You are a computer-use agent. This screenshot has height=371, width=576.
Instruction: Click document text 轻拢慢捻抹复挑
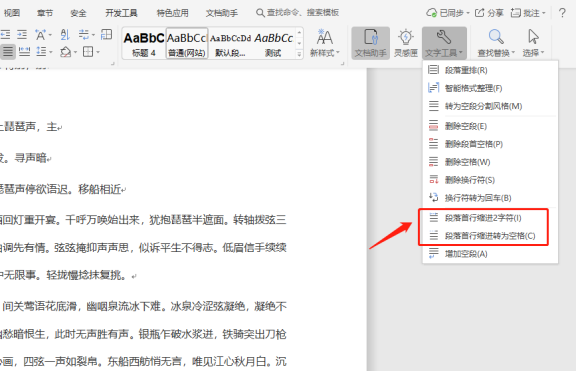(83, 275)
